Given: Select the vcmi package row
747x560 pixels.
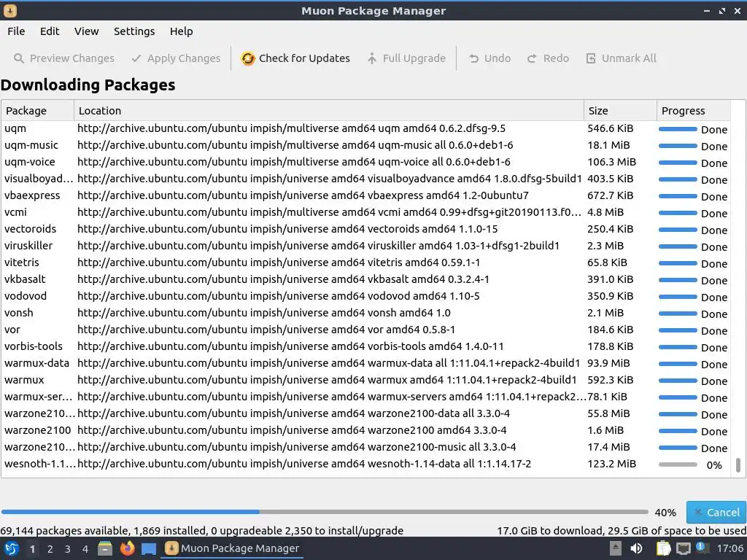Looking at the screenshot, I should [365, 212].
